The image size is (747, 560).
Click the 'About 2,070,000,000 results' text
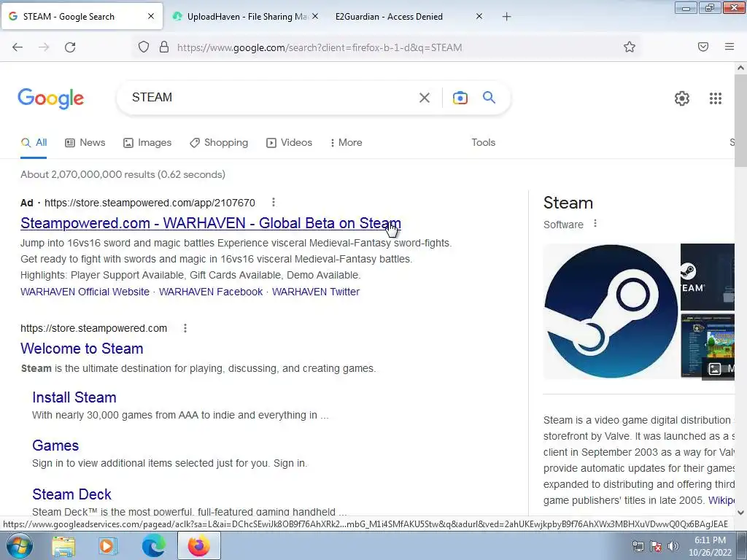[123, 174]
